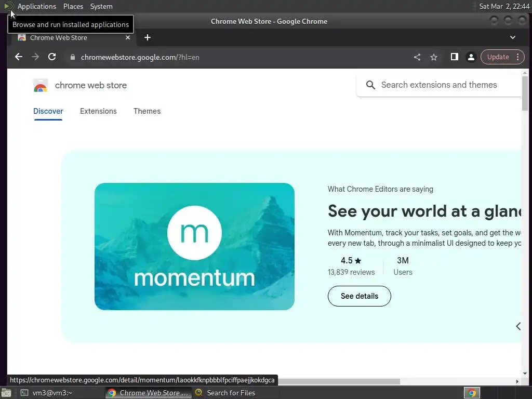
Task: Click the Chrome Web Store logo
Action: coord(41,86)
